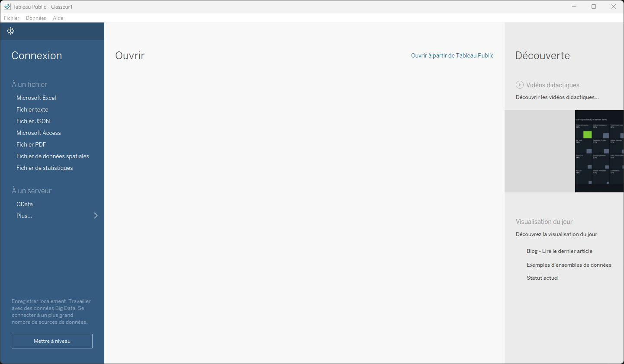Click the Tableau logo icon in sidebar header
This screenshot has height=364, width=624.
coord(11,31)
